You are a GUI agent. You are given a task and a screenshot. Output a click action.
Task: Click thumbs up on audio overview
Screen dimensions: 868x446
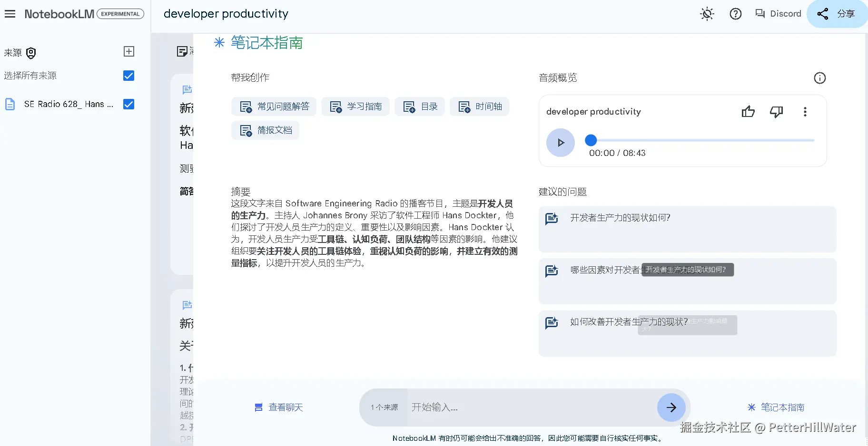pos(748,112)
